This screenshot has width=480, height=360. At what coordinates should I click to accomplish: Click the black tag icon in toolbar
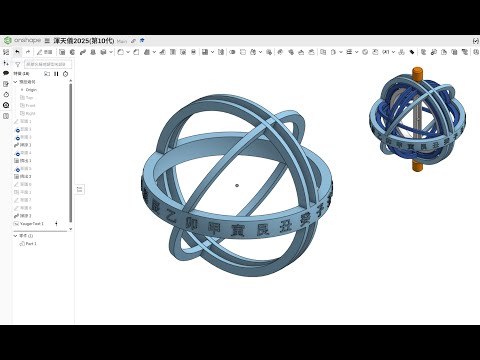point(412,52)
